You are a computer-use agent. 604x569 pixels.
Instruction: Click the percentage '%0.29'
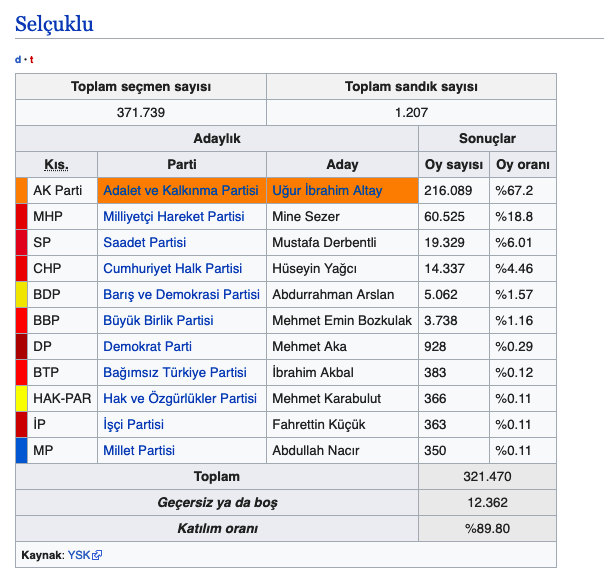[x=514, y=346]
